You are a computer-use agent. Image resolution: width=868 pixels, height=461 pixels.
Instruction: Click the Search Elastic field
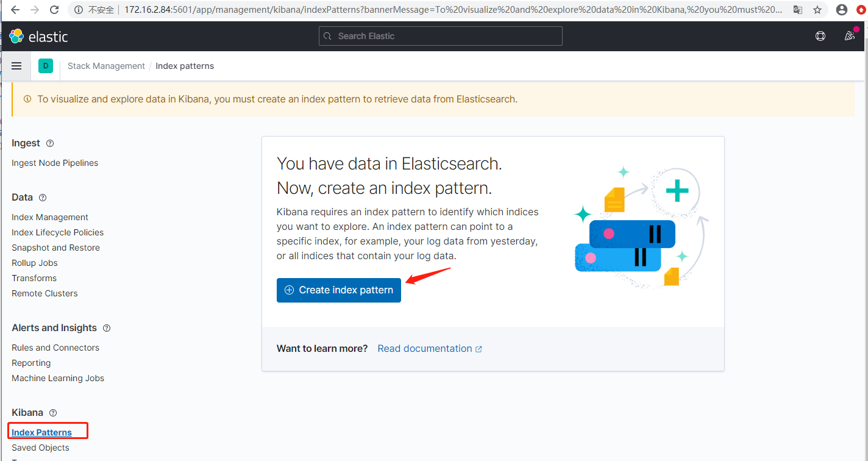[440, 36]
